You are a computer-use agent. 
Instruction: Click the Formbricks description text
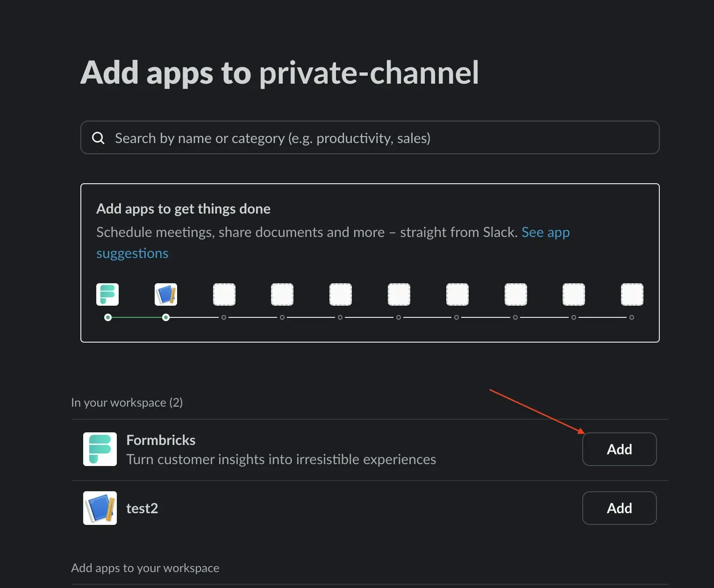(281, 459)
